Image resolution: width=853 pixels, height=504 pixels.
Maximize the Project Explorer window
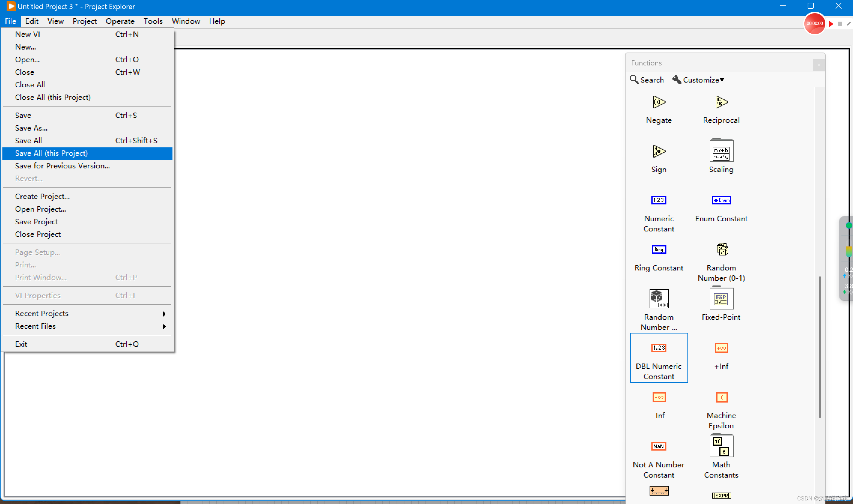click(x=811, y=6)
